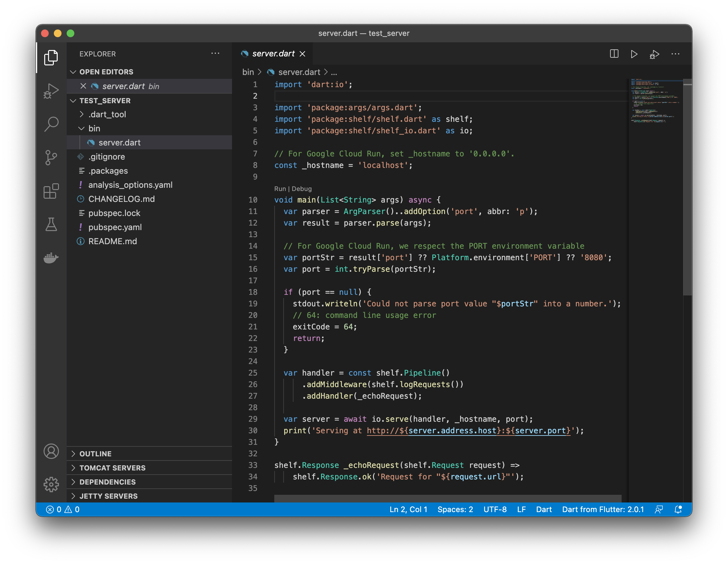Viewport: 728px width, 564px height.
Task: Collapse the Open Editors section
Action: pyautogui.click(x=73, y=72)
